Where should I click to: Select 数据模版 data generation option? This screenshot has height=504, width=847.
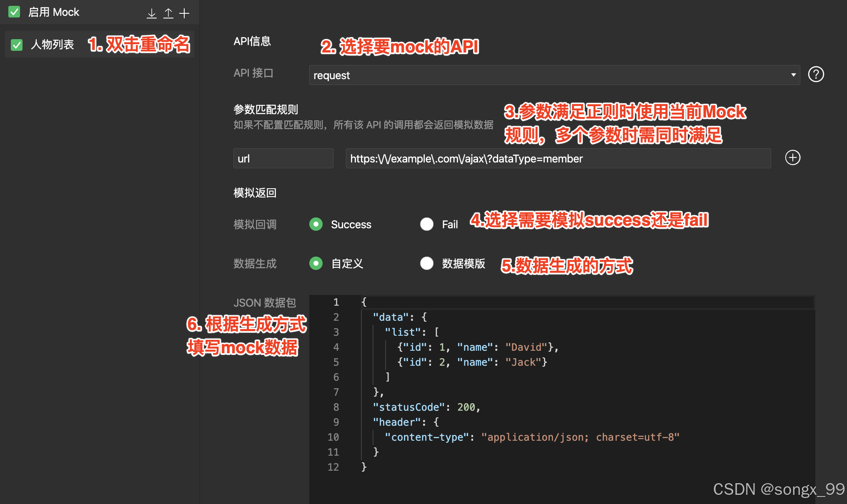427,264
